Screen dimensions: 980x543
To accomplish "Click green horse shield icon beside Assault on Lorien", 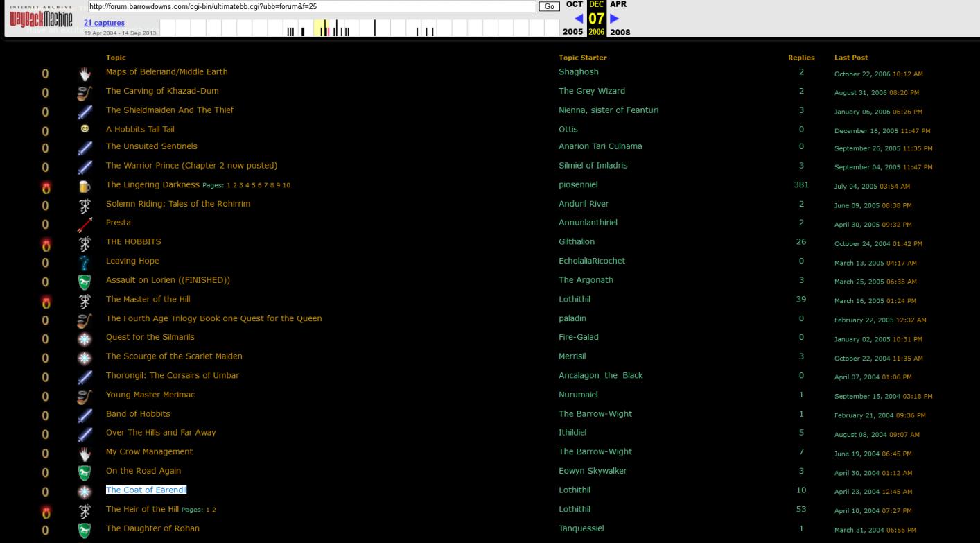I will 85,282.
